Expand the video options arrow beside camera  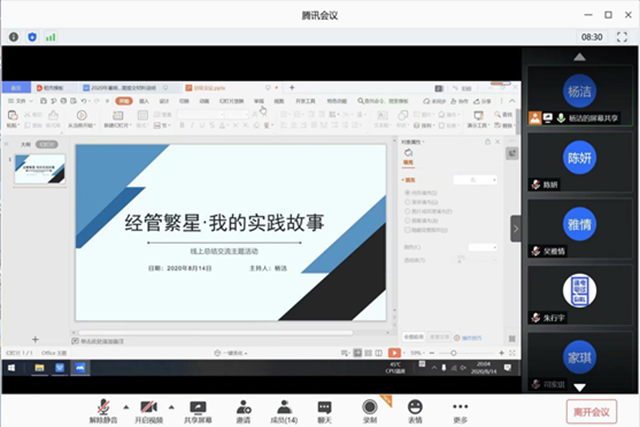pos(172,406)
